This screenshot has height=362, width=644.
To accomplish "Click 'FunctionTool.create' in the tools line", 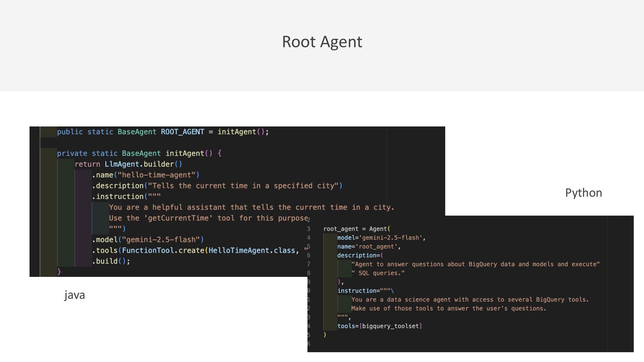I will (x=163, y=250).
